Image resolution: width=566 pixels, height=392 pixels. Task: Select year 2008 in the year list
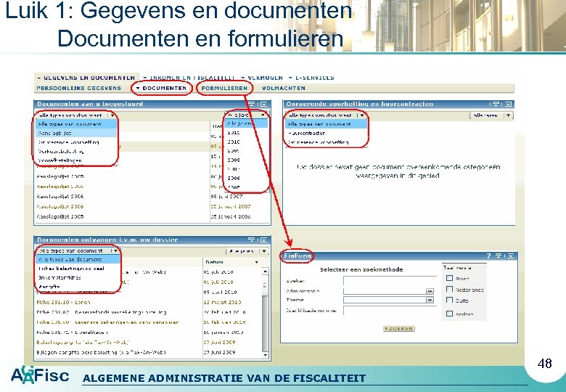[x=246, y=160]
